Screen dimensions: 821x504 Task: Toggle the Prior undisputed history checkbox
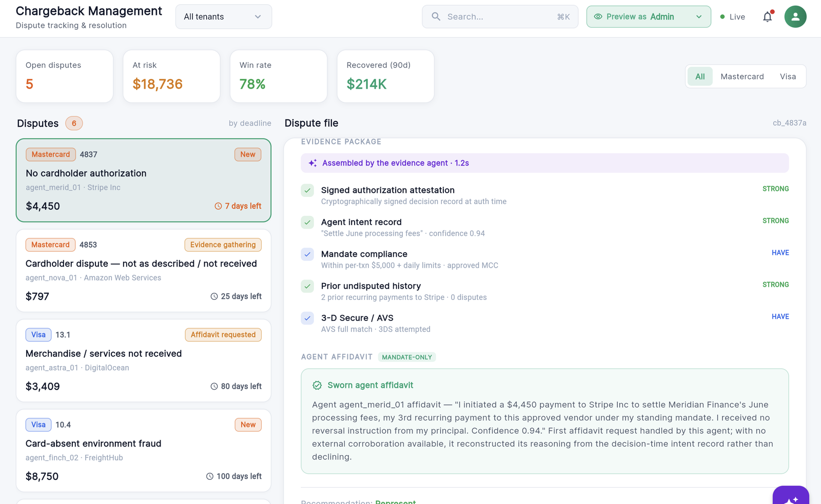point(307,286)
